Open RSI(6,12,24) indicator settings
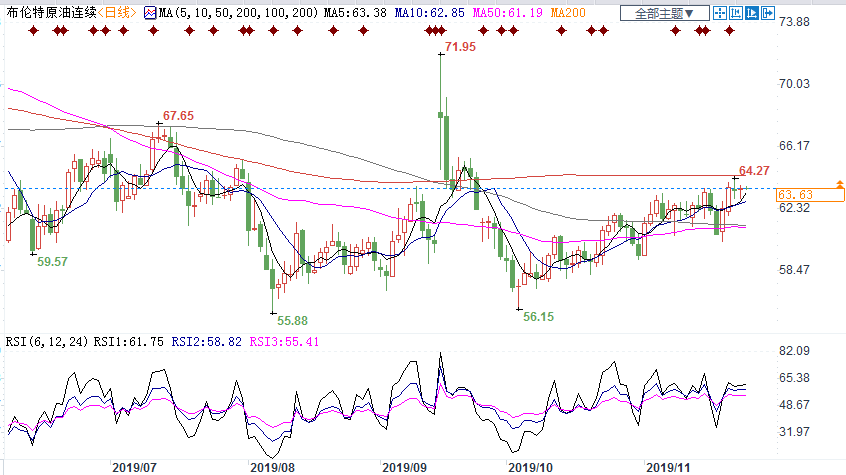The width and height of the screenshot is (846, 475). click(x=47, y=342)
